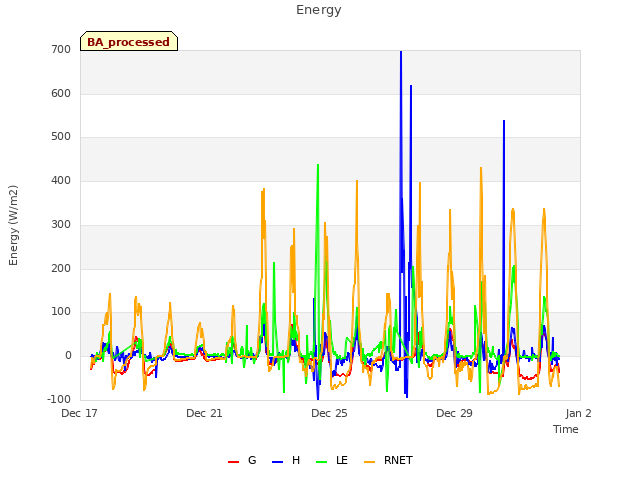Click the 500 y-axis tick label
The width and height of the screenshot is (640, 480).
(x=61, y=137)
